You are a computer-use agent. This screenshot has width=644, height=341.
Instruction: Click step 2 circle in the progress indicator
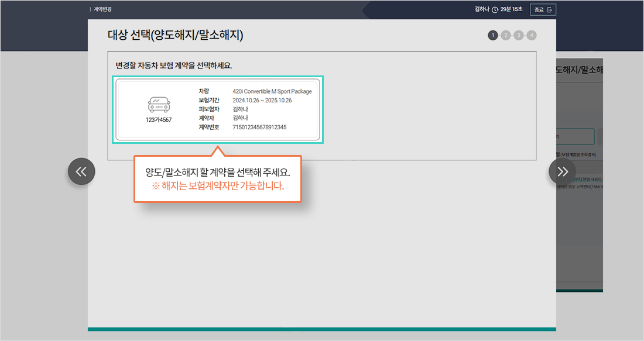pos(505,35)
